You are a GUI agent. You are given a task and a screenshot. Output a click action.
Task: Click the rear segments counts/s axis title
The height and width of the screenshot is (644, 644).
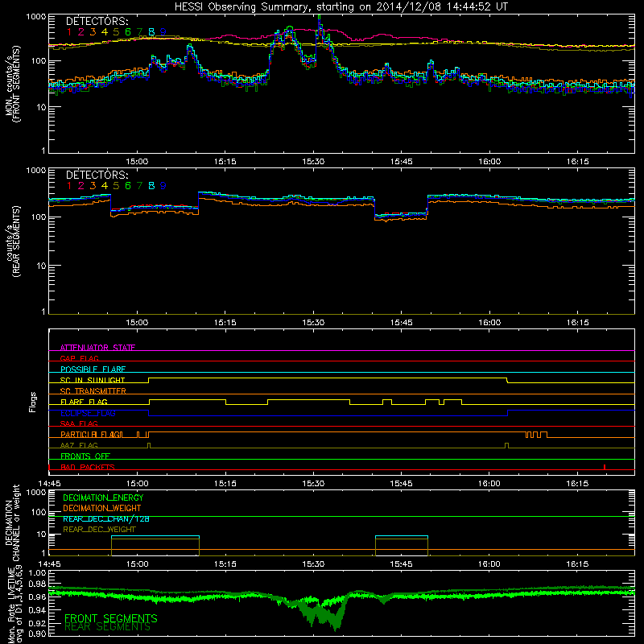(12, 242)
